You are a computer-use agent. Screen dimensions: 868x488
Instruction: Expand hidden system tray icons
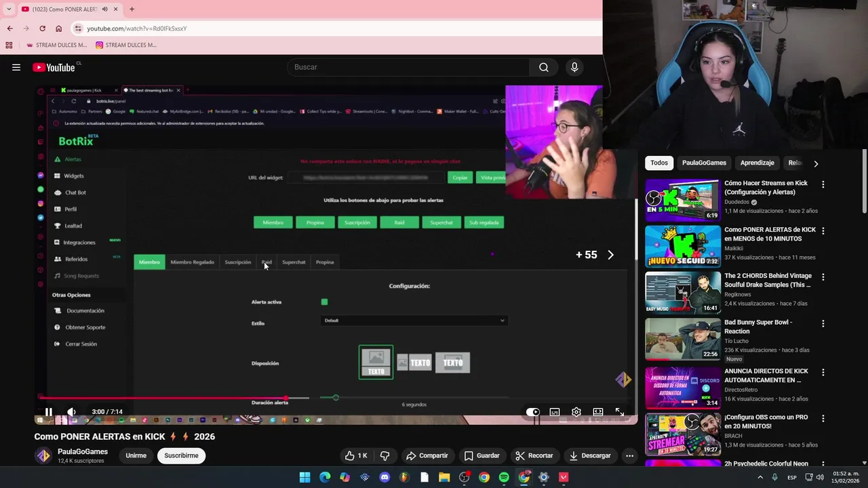[759, 477]
